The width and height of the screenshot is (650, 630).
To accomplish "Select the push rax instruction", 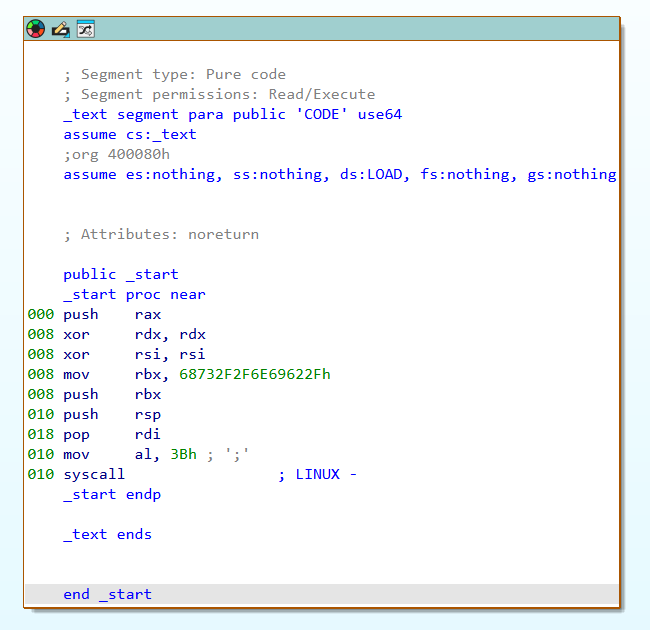I will (112, 315).
